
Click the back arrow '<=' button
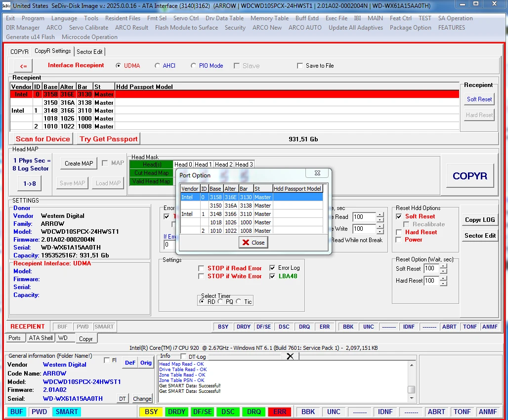point(23,66)
